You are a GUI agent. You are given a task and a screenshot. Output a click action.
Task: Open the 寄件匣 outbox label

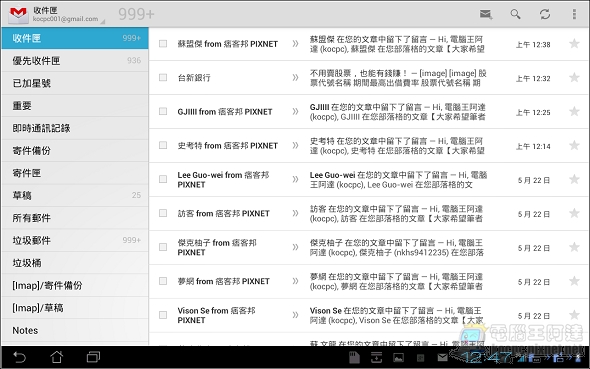coord(75,173)
